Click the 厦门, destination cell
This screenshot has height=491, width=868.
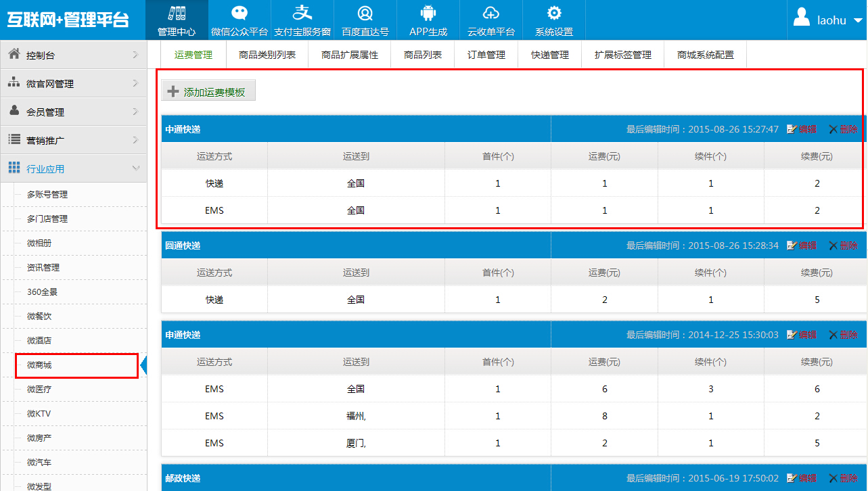tap(356, 443)
